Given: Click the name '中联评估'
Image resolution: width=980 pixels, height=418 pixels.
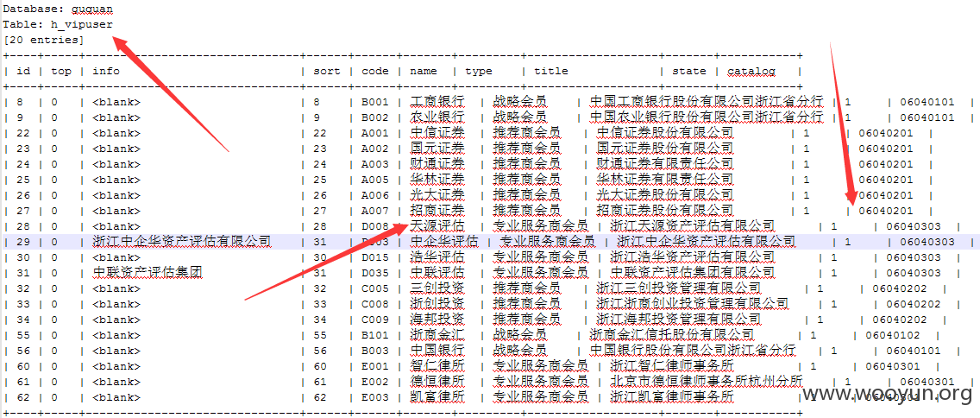Looking at the screenshot, I should pyautogui.click(x=437, y=273).
